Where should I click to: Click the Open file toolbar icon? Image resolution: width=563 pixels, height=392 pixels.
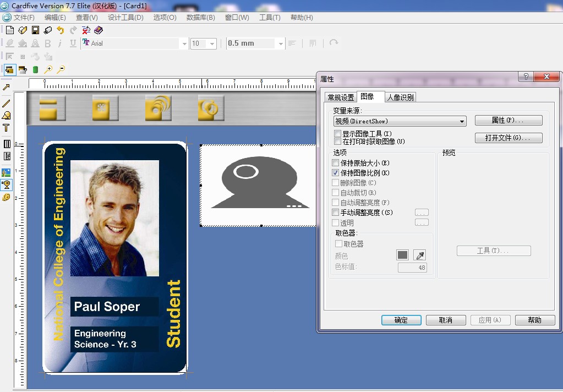pos(23,30)
